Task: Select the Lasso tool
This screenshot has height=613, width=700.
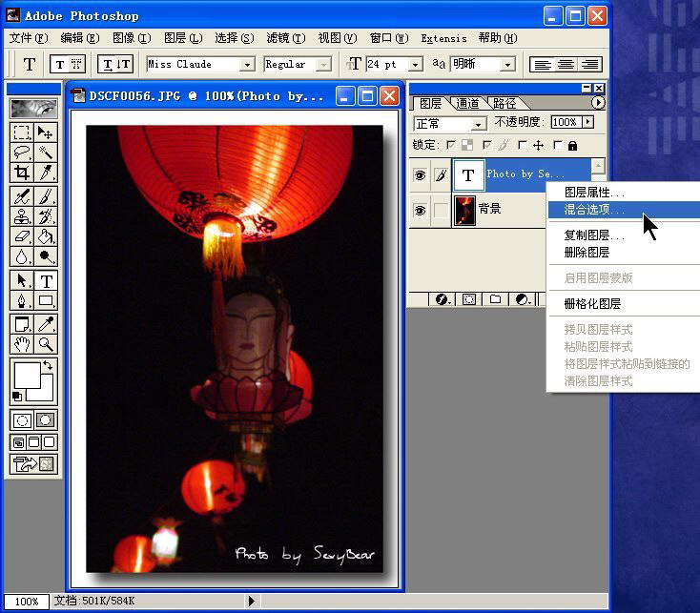Action: 22,153
